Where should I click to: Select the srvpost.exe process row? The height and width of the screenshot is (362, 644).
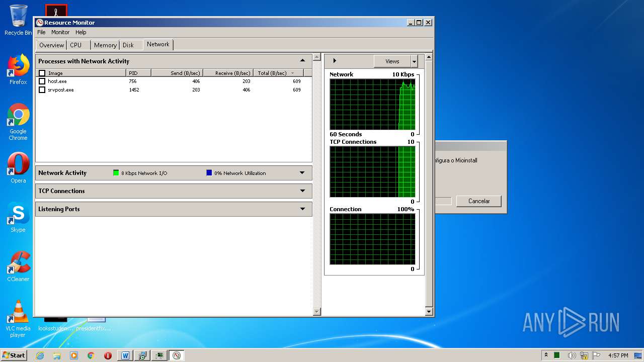tap(174, 90)
